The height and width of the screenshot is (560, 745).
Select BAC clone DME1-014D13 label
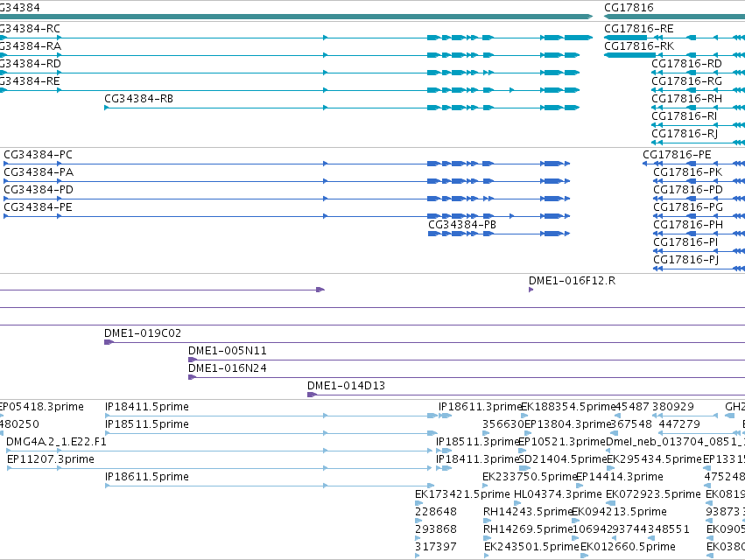pyautogui.click(x=346, y=386)
